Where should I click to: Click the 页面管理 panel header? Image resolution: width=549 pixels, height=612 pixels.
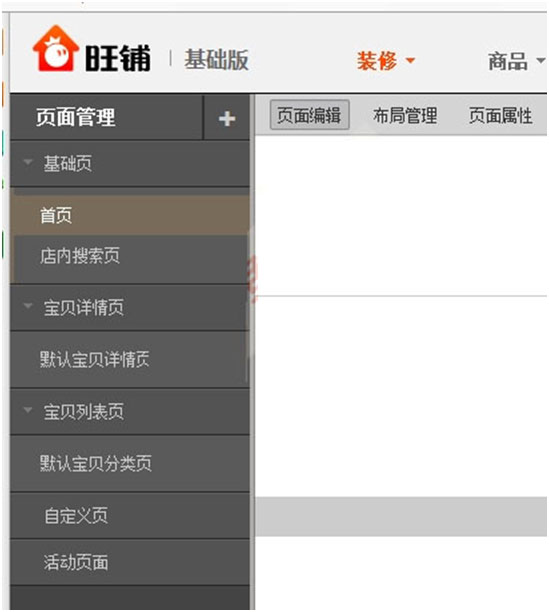76,117
